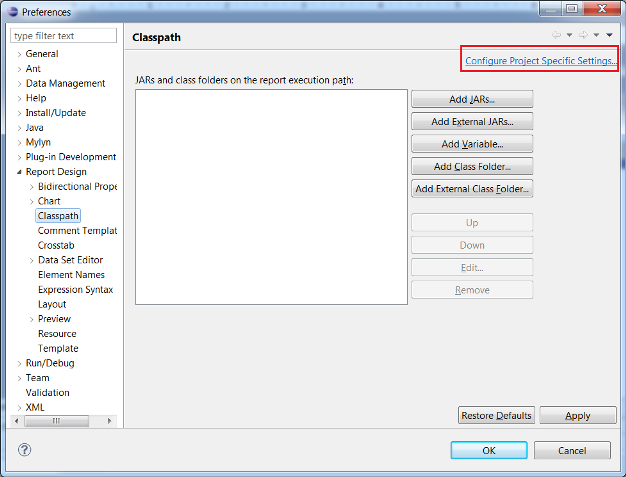Collapse the Report Design node
Viewport: 626px width, 477px height.
[x=19, y=172]
